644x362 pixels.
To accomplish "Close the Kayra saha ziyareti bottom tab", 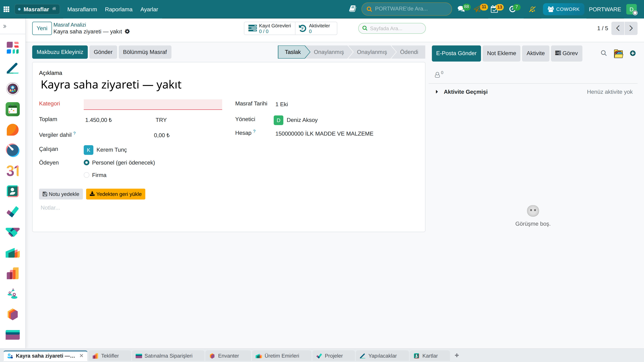I will (x=82, y=356).
